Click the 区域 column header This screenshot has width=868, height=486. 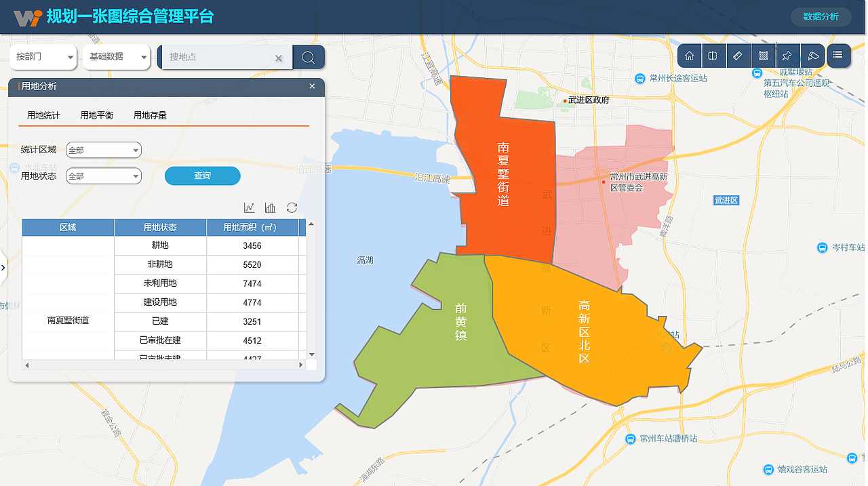(68, 227)
